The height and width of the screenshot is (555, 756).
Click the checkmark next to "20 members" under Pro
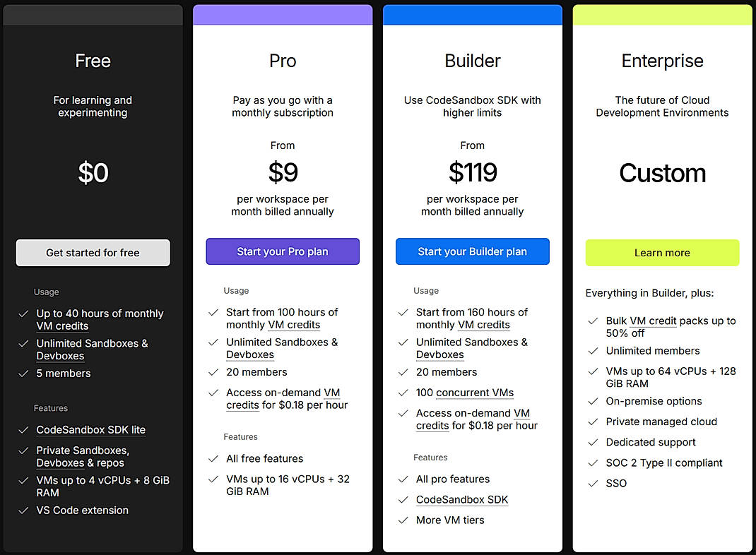213,372
